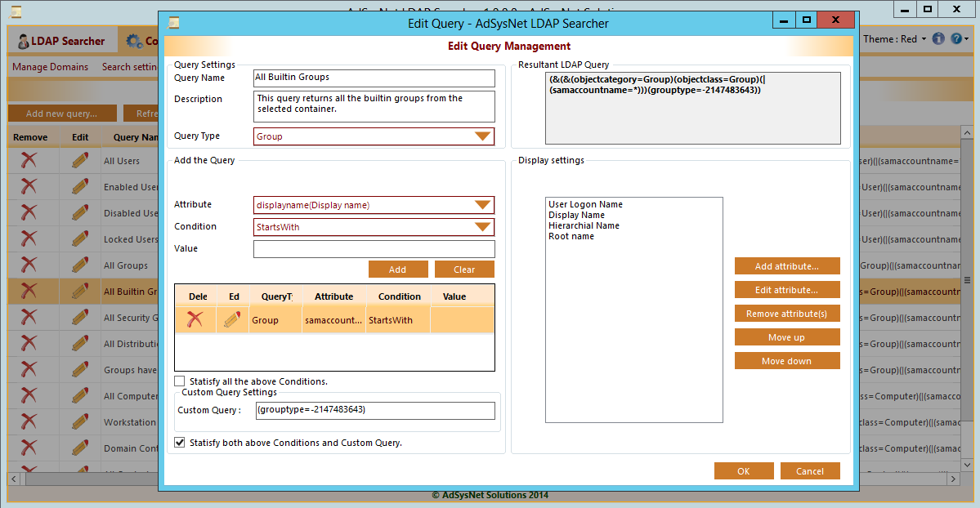Remove the Locked Users query
The height and width of the screenshot is (508, 980).
[x=29, y=238]
